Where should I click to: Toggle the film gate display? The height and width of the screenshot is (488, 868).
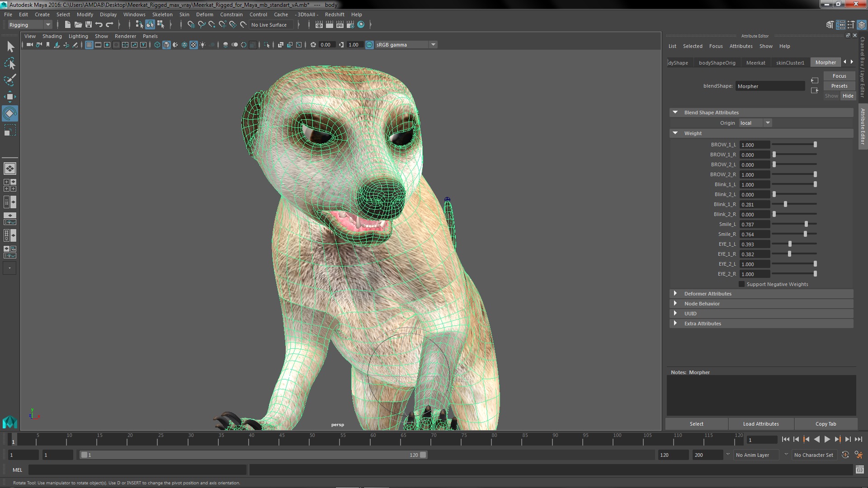click(98, 45)
